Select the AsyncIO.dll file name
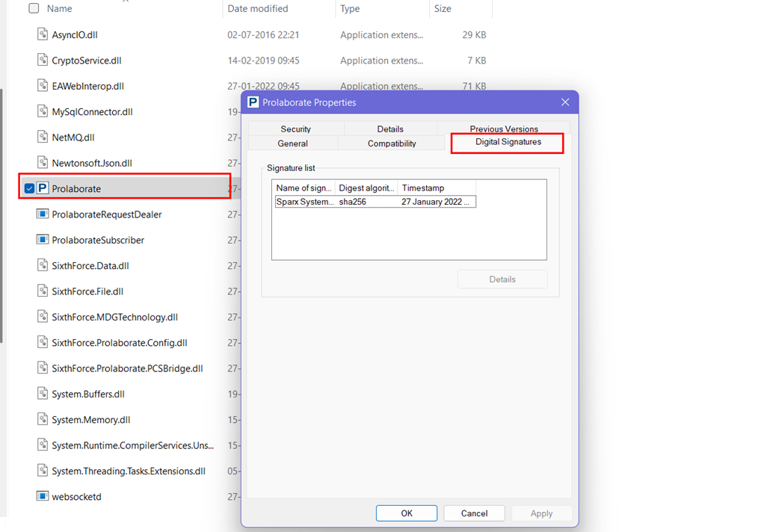Screen dimensions: 764x532 75,34
